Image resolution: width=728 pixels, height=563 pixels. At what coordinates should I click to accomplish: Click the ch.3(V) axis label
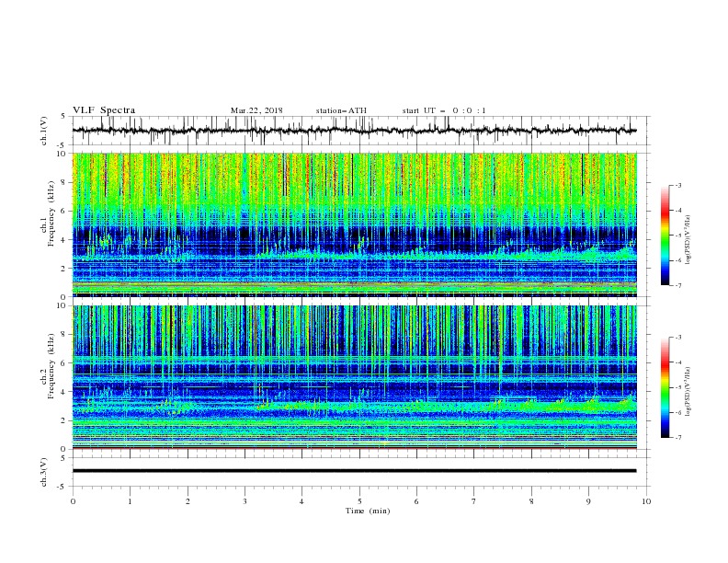tap(44, 473)
